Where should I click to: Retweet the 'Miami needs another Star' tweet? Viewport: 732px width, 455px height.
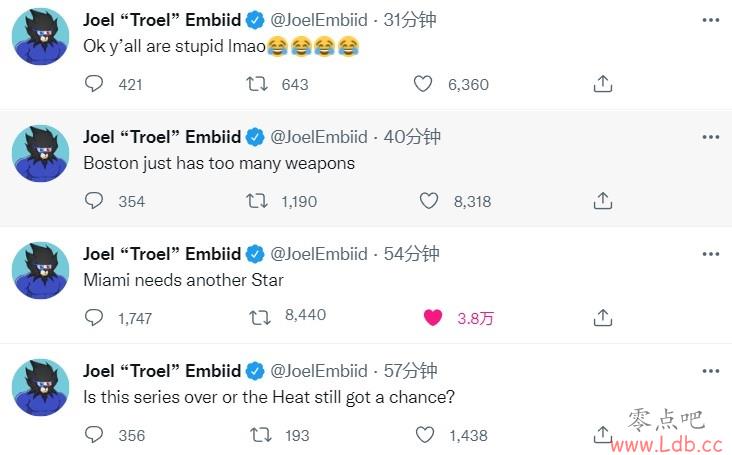click(x=260, y=318)
